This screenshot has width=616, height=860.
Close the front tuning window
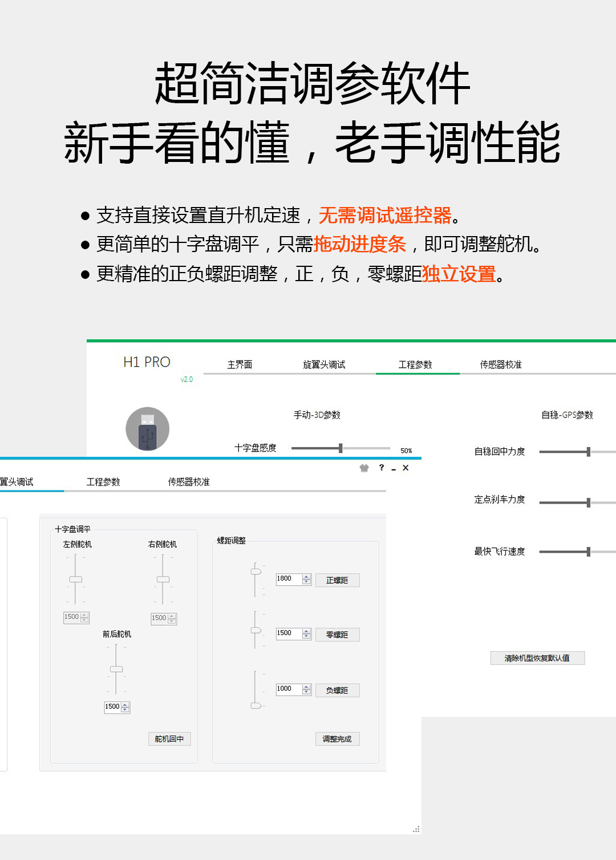coord(406,468)
